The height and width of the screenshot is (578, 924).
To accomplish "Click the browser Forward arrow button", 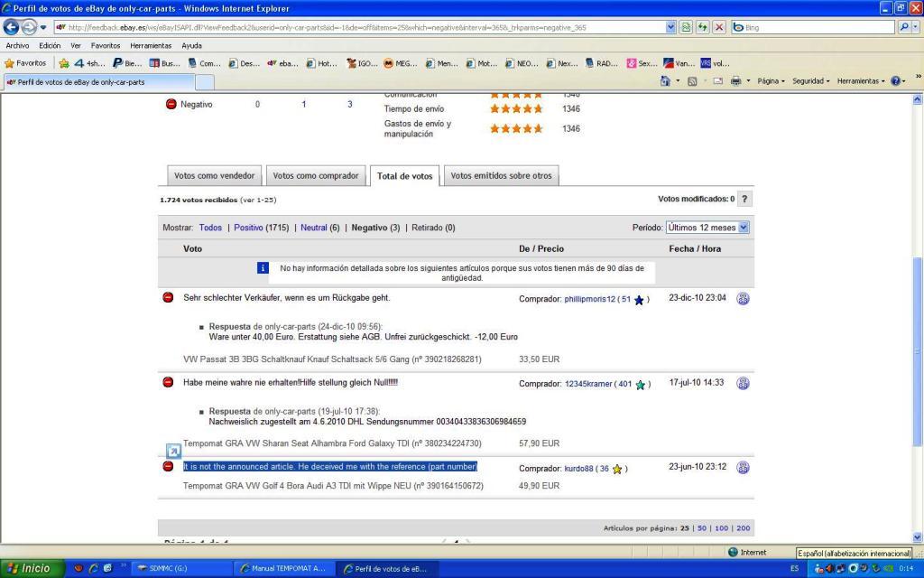I will pos(29,27).
